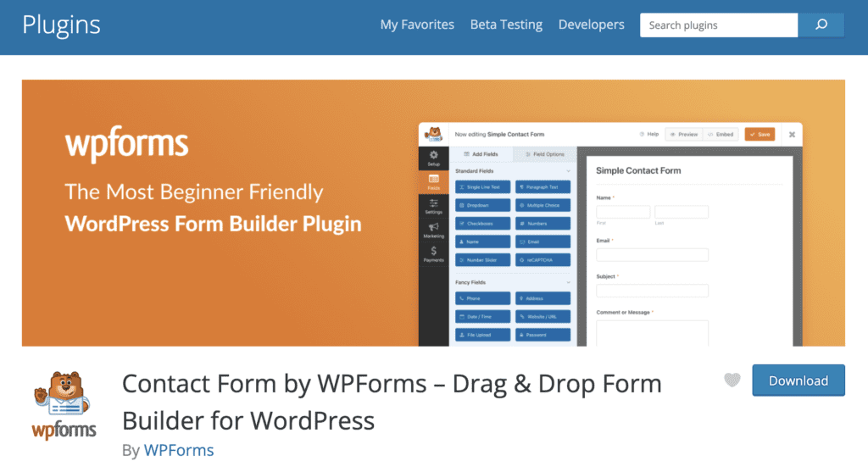Add the Number Slider field
This screenshot has width=868, height=472.
click(483, 260)
